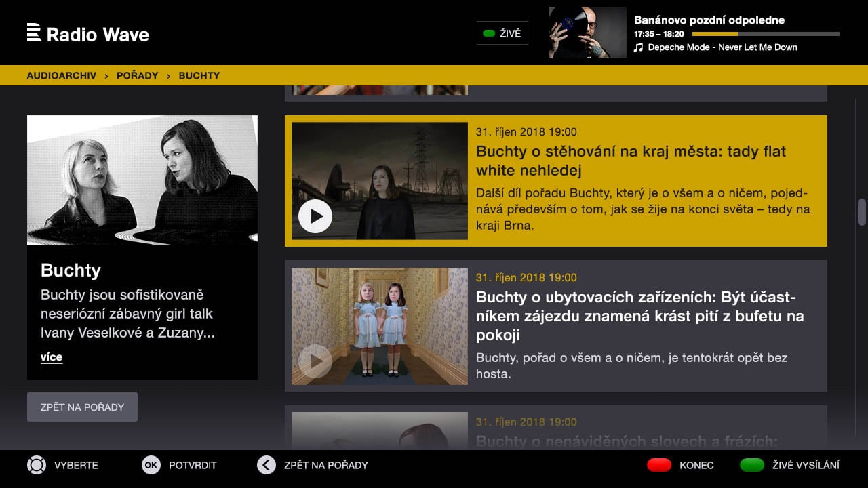Select BUCHTY in the breadcrumb trail
Viewport: 868px width, 488px height.
(x=199, y=75)
